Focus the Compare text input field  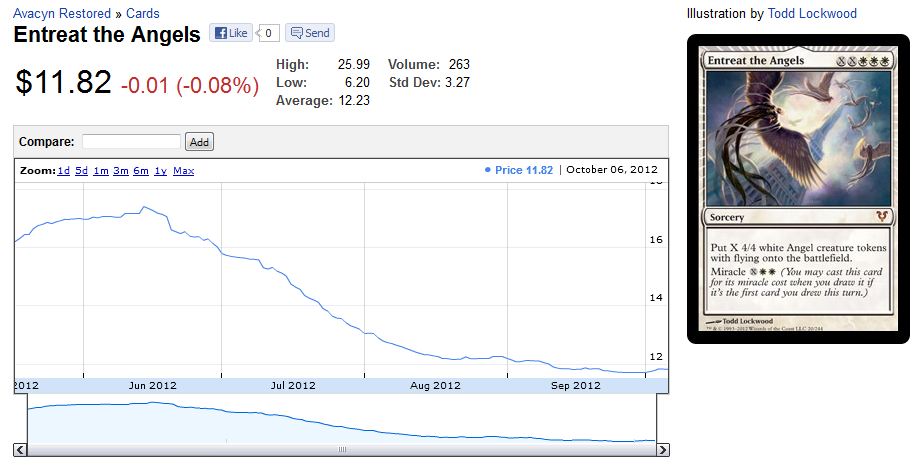coord(131,142)
